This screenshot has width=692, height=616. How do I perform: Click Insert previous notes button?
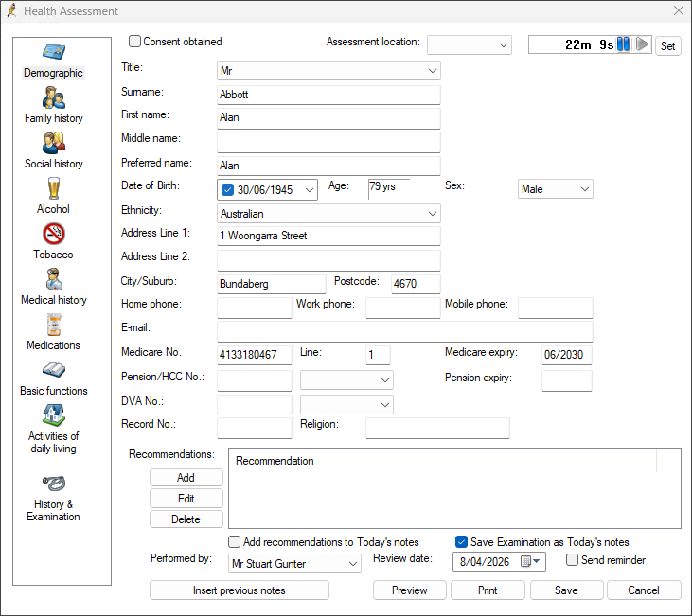240,590
